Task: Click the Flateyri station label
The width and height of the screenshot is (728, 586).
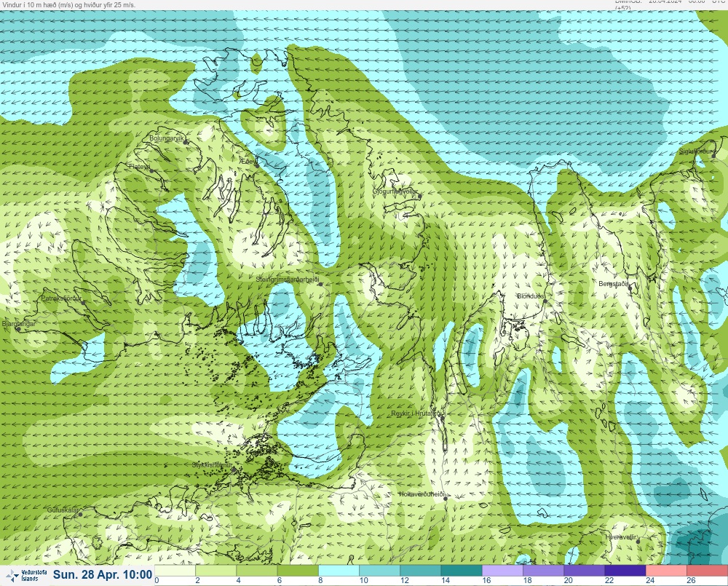Action: 139,167
